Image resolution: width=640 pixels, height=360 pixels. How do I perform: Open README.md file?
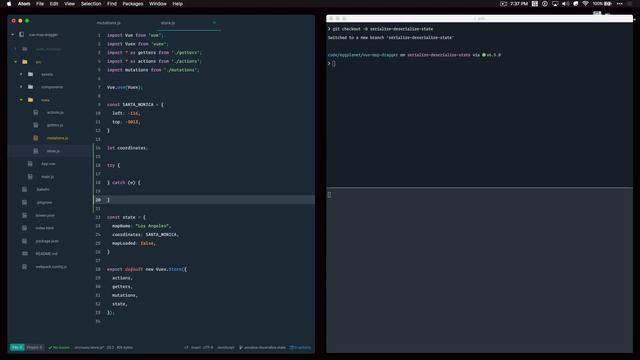click(47, 254)
